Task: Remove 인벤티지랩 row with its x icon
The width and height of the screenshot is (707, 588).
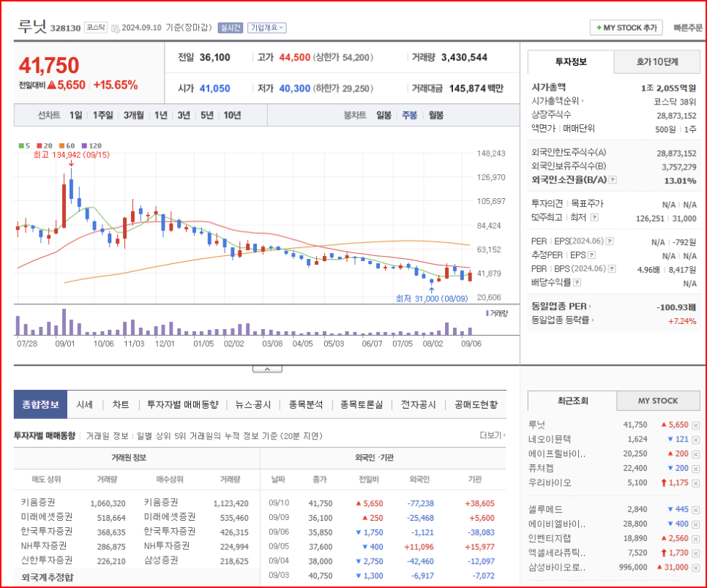Action: pyautogui.click(x=696, y=539)
